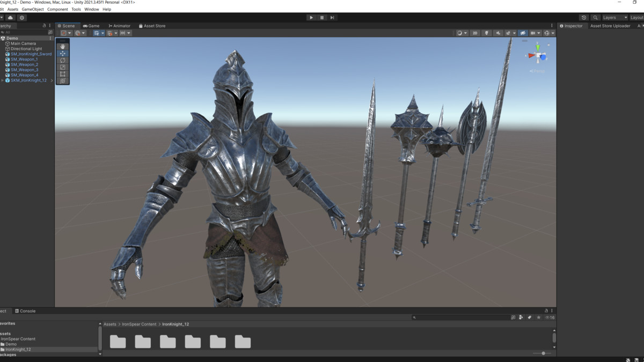The image size is (644, 362).
Task: Select the Rotate tool in scene toolbar
Action: click(x=63, y=61)
